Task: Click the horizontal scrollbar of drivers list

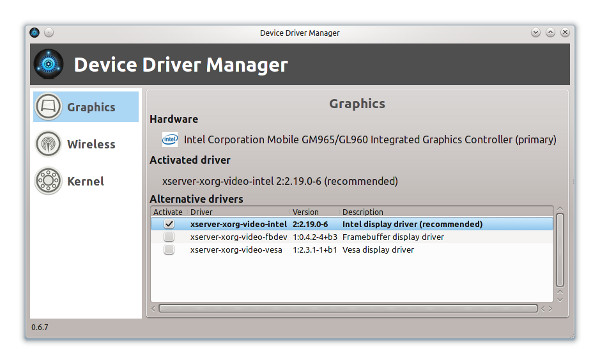Action: 348,309
